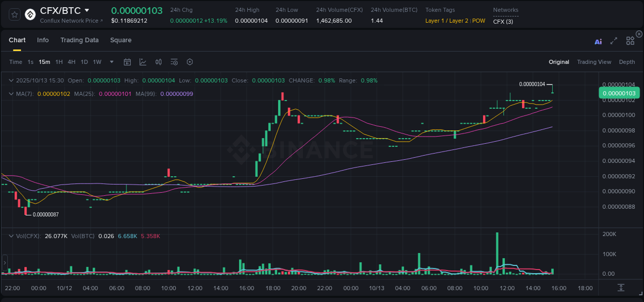
Task: Click the Conflux coin logo
Action: [30, 14]
